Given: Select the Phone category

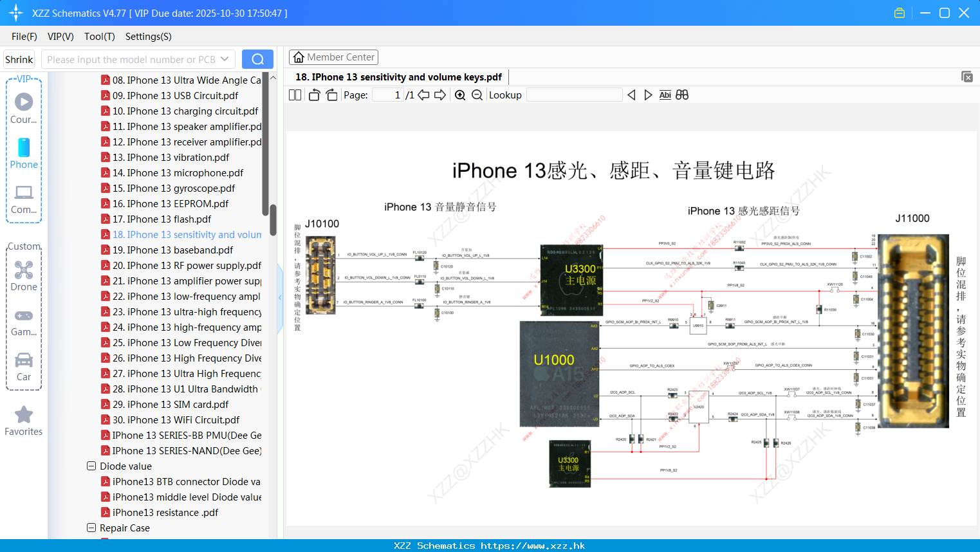Looking at the screenshot, I should (x=24, y=153).
